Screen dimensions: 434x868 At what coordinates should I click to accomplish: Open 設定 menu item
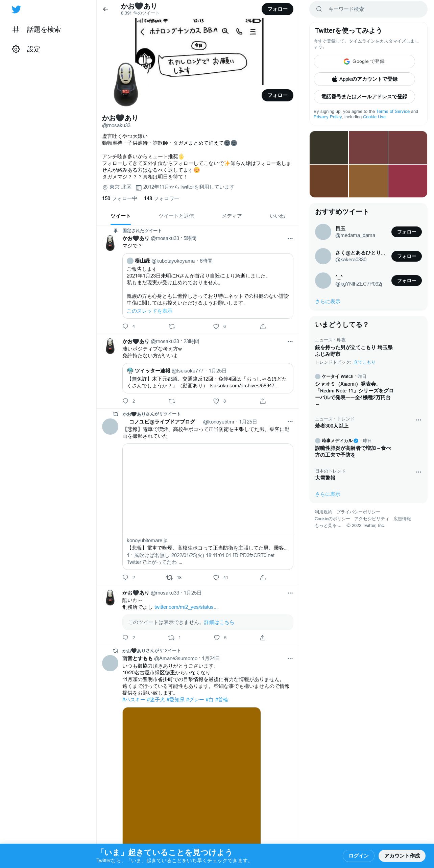pyautogui.click(x=26, y=49)
